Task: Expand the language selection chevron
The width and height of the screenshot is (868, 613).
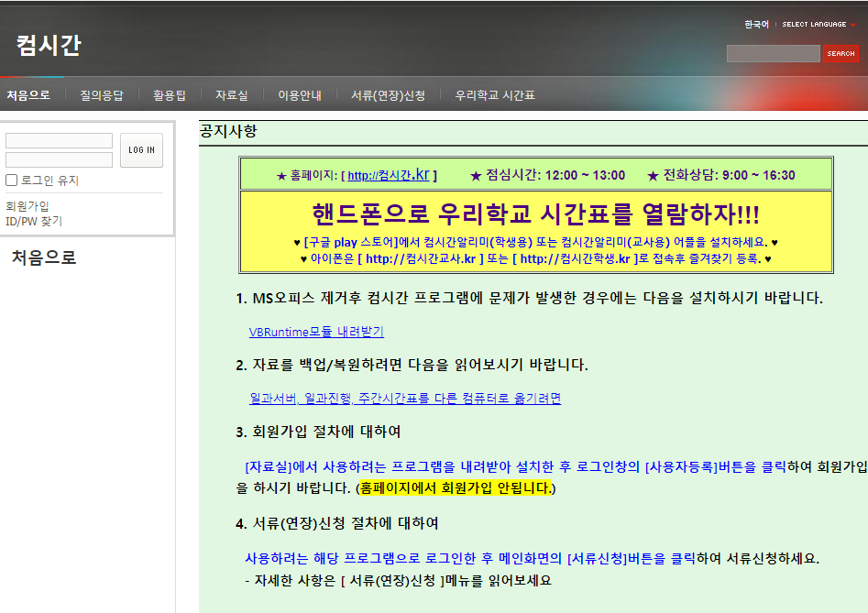Action: [857, 24]
